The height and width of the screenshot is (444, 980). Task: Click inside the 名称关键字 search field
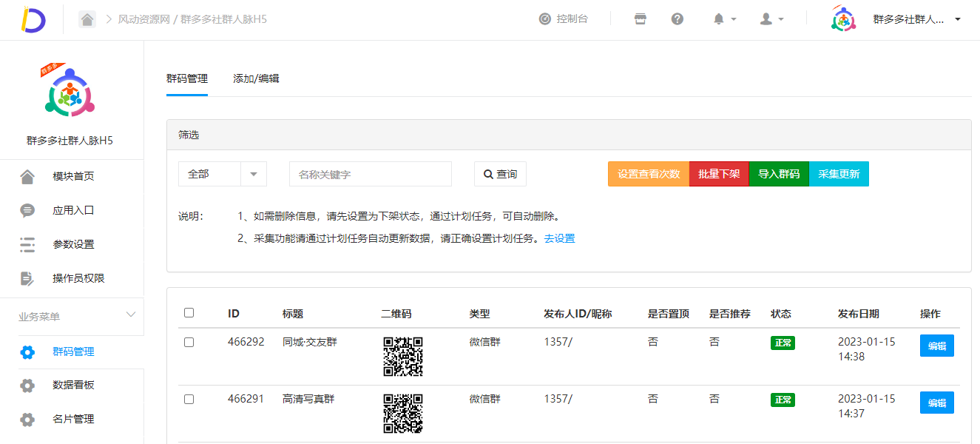click(370, 173)
